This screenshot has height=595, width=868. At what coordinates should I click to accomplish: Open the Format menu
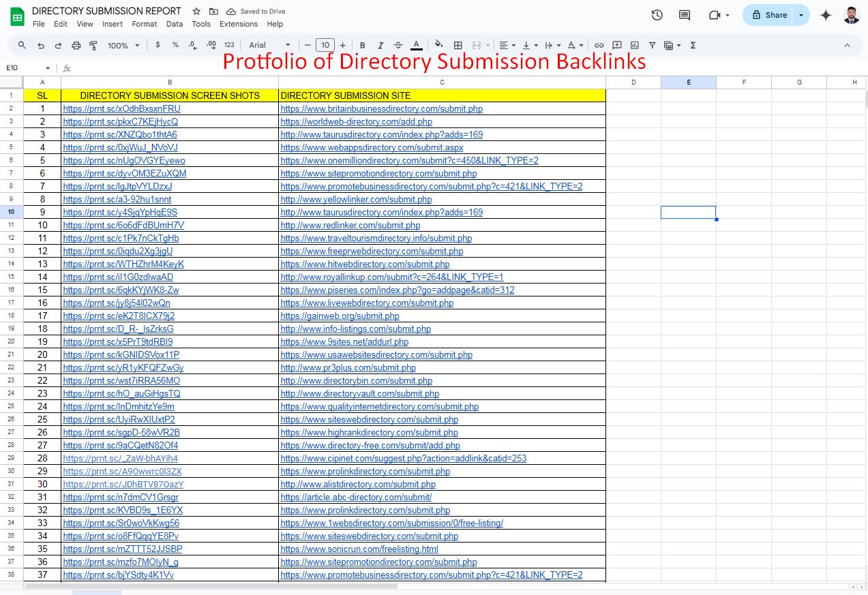click(x=144, y=24)
